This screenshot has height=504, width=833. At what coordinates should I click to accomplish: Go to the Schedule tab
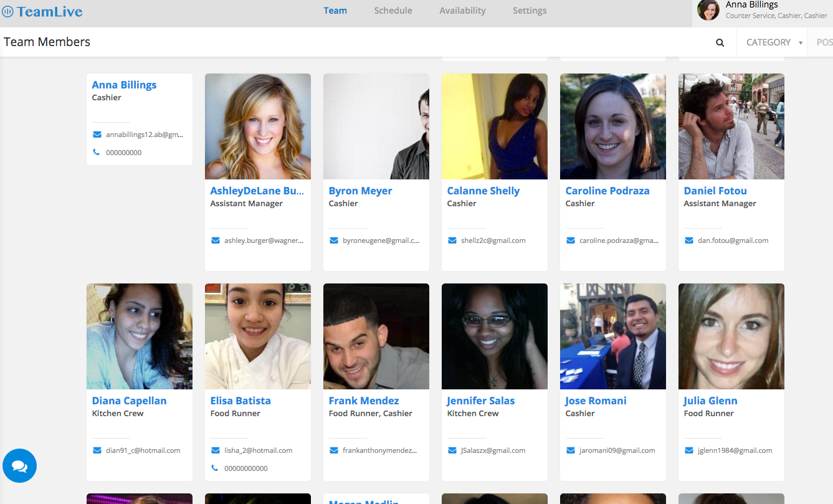pyautogui.click(x=393, y=11)
